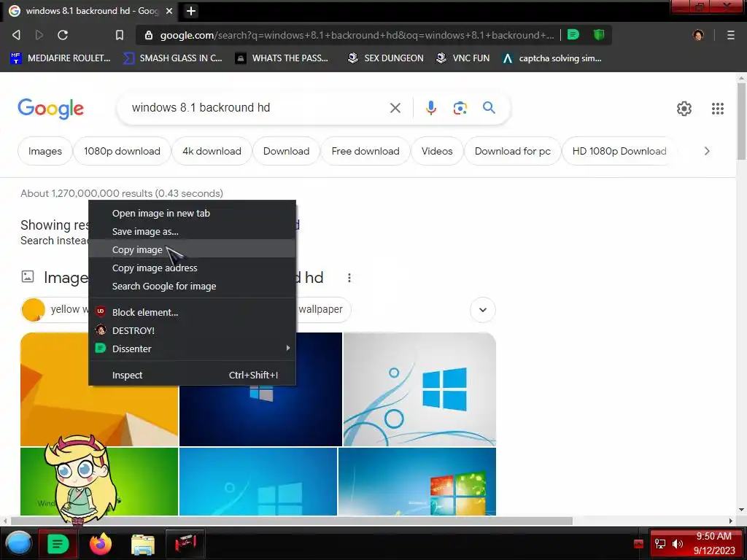Select the Images filter chip

pos(44,151)
